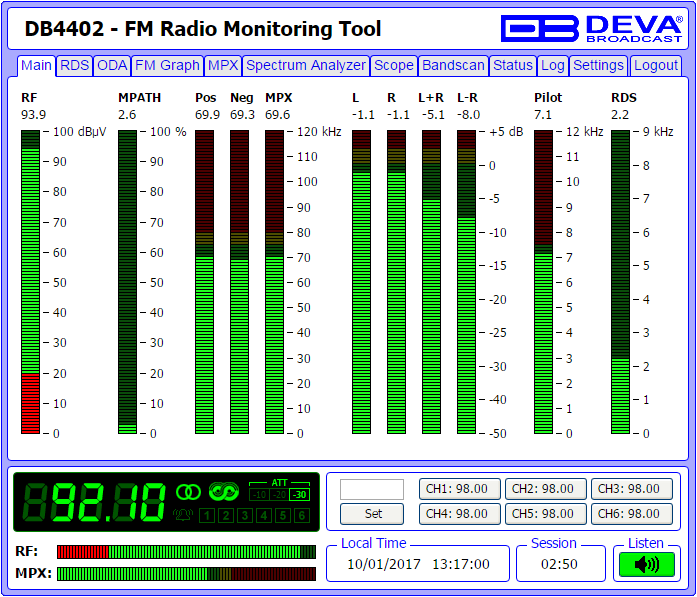Select the -30 attenuator indicator
Viewport: 697px width, 597px height.
tap(300, 495)
